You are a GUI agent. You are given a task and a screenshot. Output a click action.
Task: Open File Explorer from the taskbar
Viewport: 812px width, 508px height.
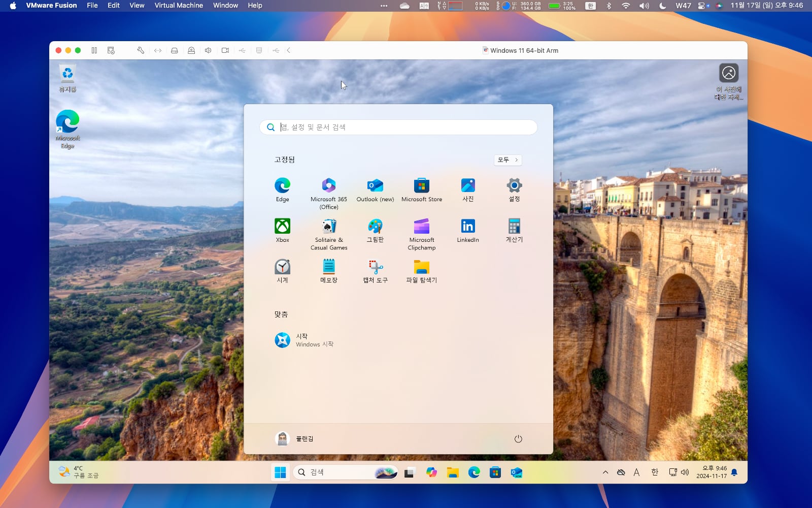453,472
